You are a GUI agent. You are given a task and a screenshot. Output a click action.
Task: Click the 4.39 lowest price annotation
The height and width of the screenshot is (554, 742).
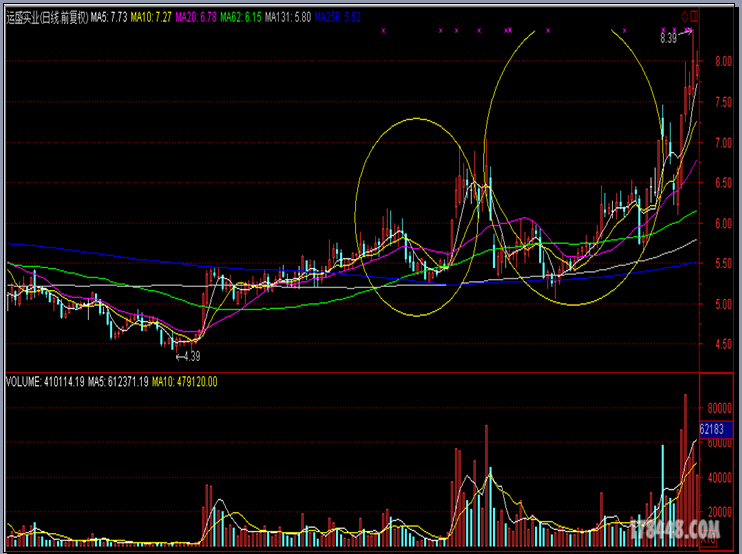pyautogui.click(x=188, y=356)
